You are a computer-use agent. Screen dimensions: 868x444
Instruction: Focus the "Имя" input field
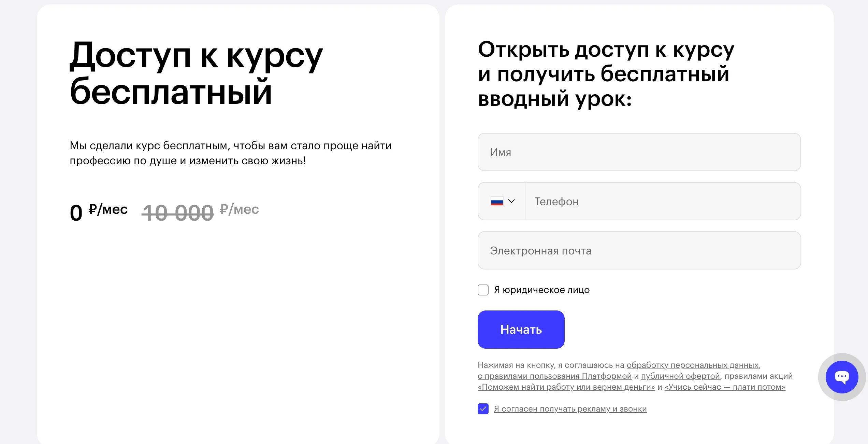point(639,152)
